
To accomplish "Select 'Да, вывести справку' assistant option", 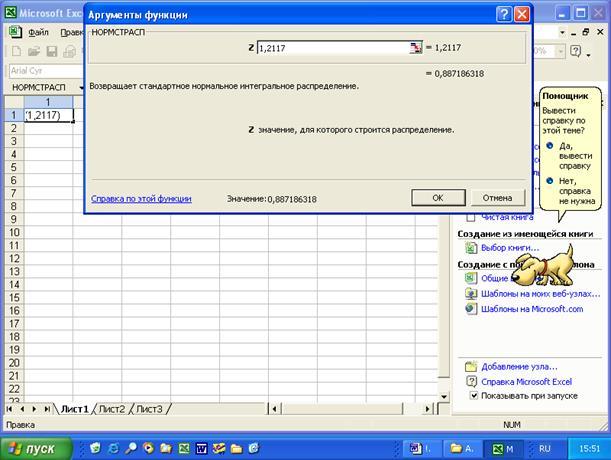I will point(550,145).
